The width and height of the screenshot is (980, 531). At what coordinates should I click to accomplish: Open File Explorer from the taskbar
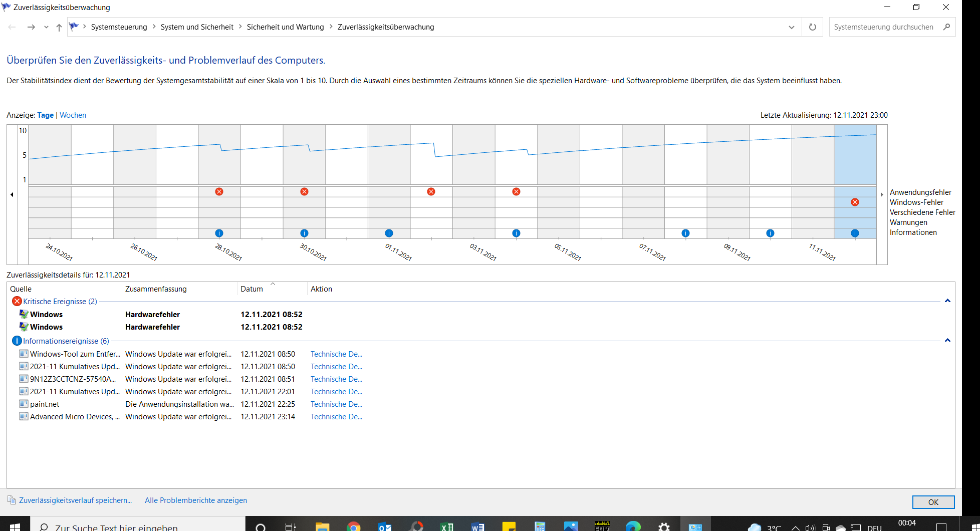322,526
